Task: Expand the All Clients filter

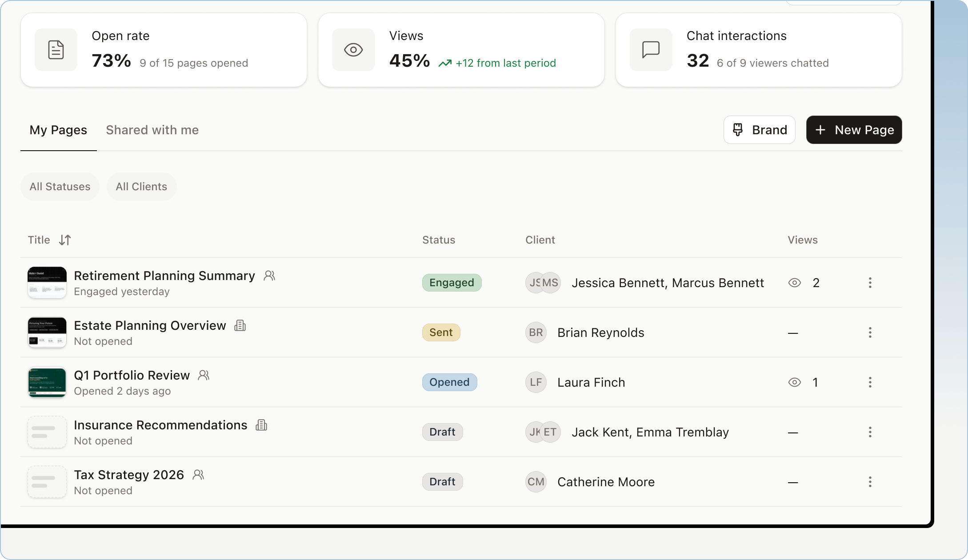Action: 141,187
